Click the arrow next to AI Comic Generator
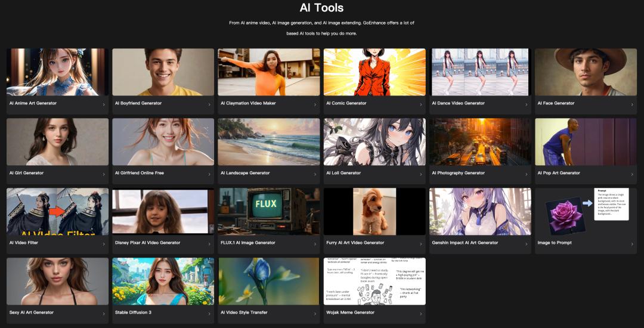The height and width of the screenshot is (328, 644). pos(421,105)
